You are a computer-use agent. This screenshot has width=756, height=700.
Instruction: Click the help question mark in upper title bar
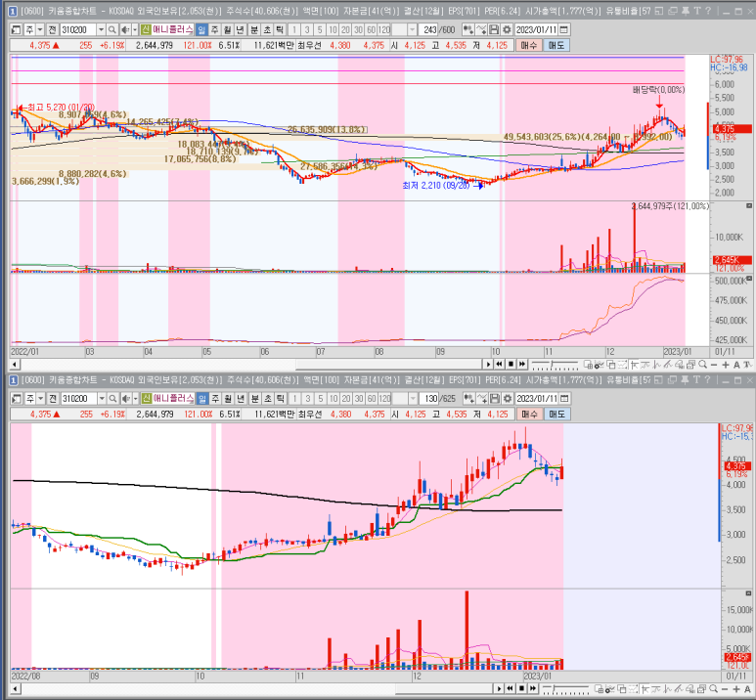[x=708, y=11]
